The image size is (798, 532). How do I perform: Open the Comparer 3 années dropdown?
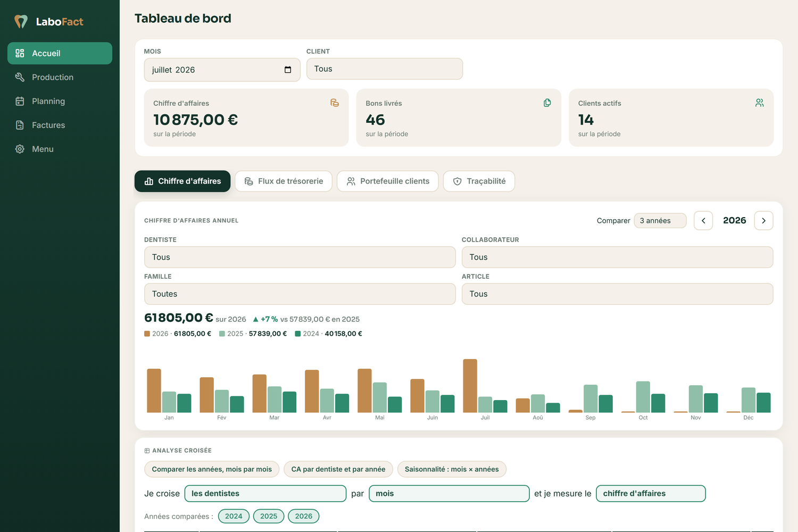click(x=660, y=221)
